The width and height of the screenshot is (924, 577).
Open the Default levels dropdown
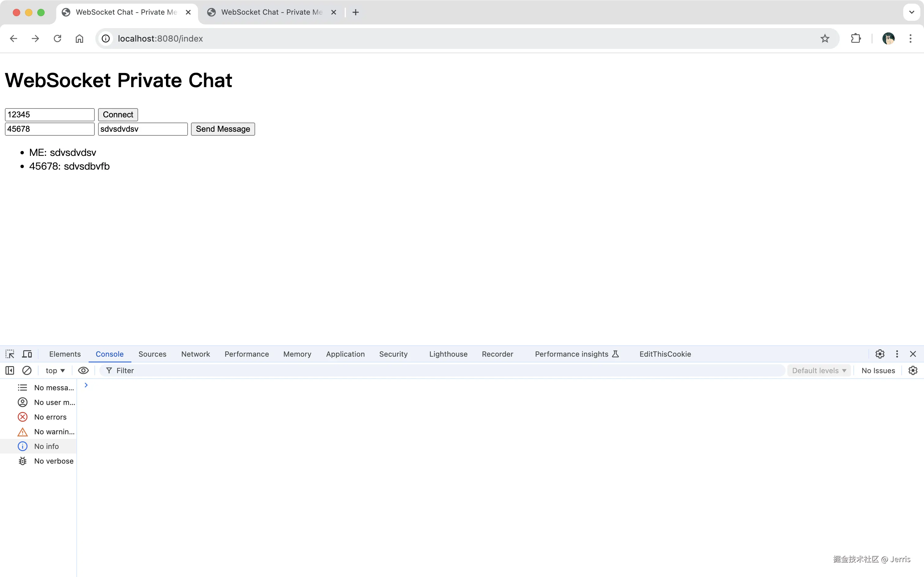[819, 370]
